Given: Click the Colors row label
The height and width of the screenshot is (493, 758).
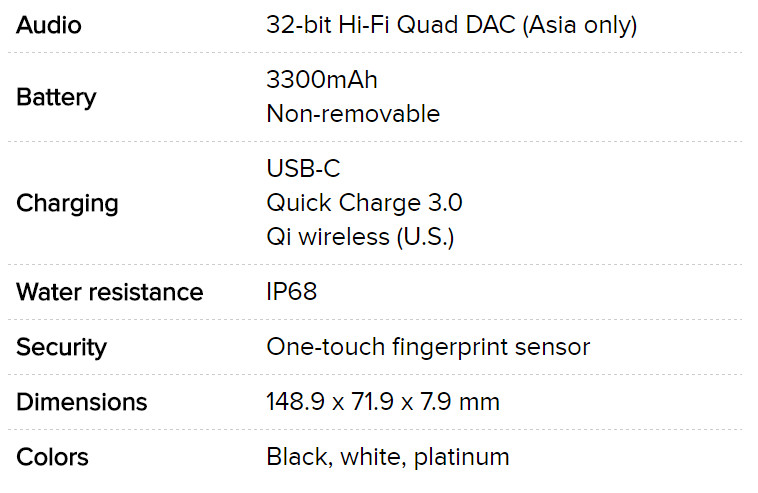Looking at the screenshot, I should [x=52, y=457].
